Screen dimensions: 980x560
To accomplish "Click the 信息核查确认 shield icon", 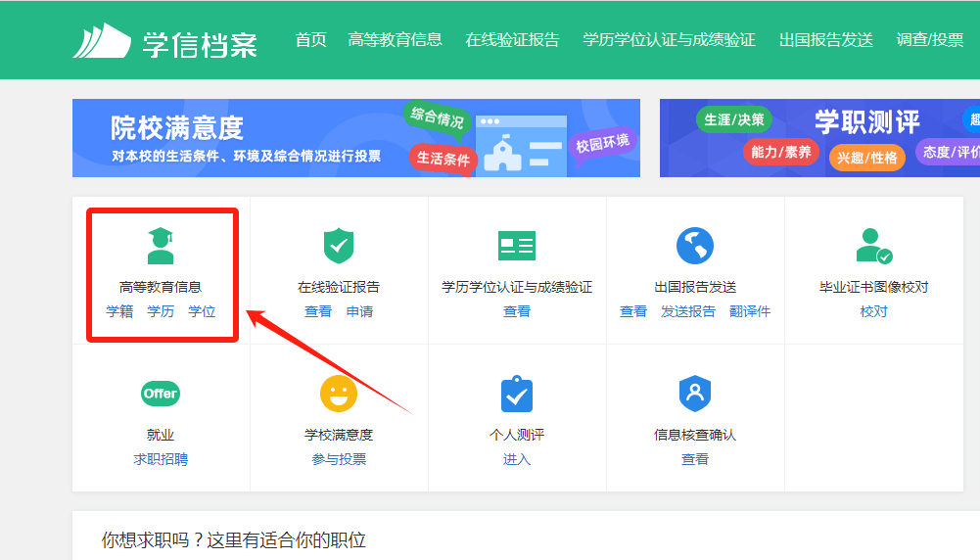I will click(695, 394).
